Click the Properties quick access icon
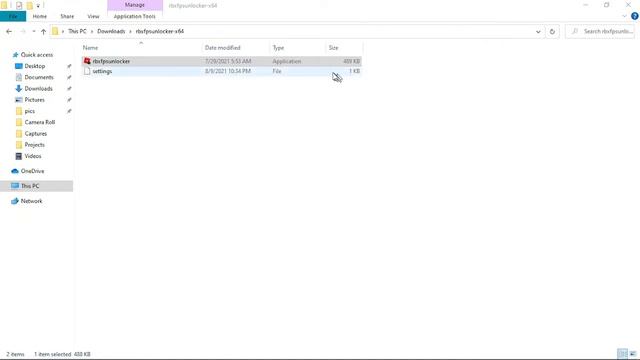 coord(19,5)
